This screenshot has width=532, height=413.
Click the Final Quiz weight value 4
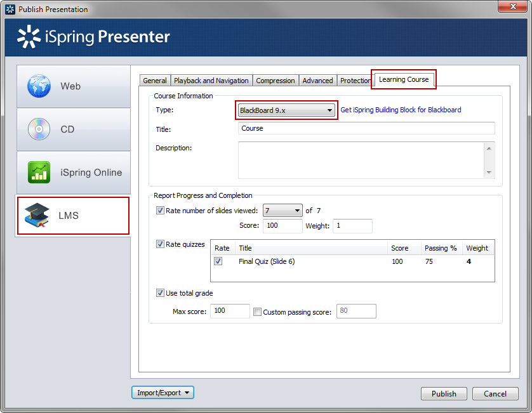pyautogui.click(x=469, y=261)
